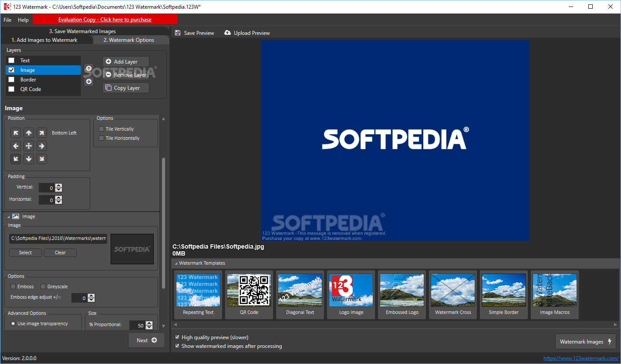
Task: Move the layer down with the down-arrow button
Action: pos(89,81)
